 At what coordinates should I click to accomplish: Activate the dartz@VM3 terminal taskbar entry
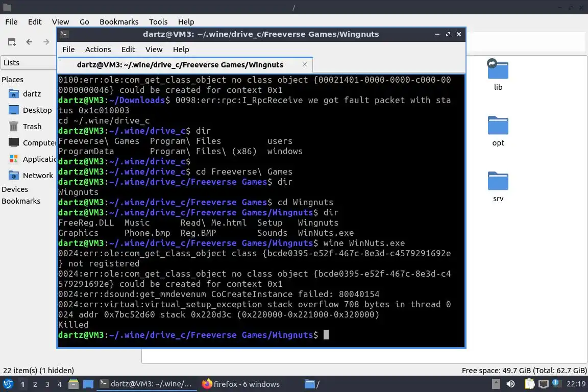146,384
